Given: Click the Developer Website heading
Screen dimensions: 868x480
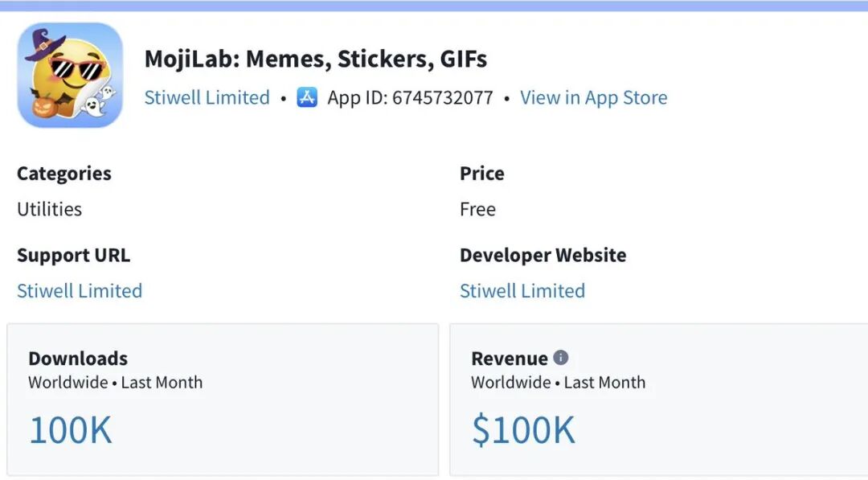Looking at the screenshot, I should coord(542,256).
